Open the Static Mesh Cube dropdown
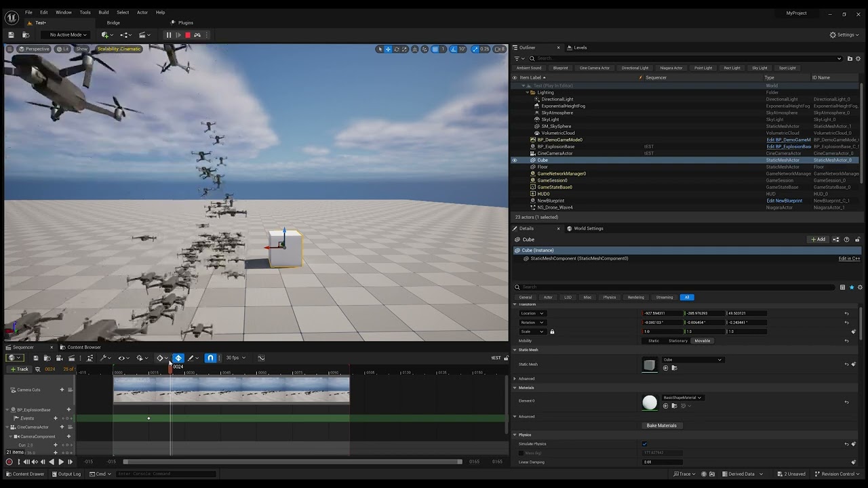 [x=692, y=360]
